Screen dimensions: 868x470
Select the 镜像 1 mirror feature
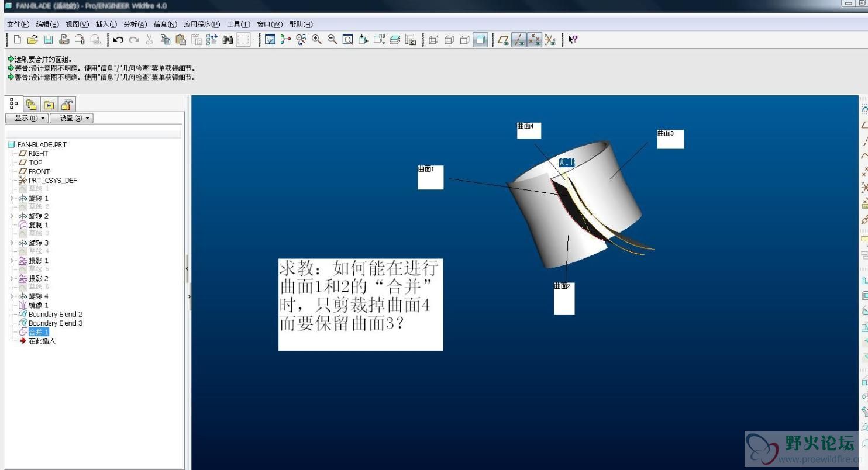(x=39, y=305)
